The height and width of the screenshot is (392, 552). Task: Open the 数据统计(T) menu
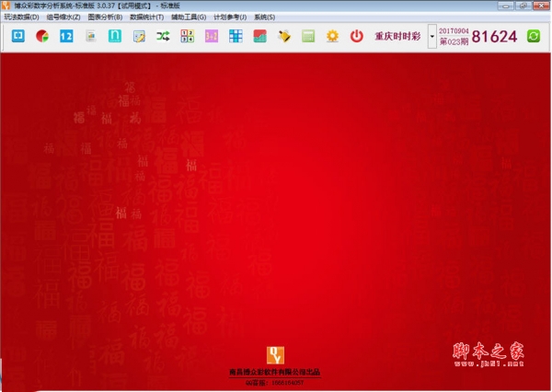tap(147, 17)
